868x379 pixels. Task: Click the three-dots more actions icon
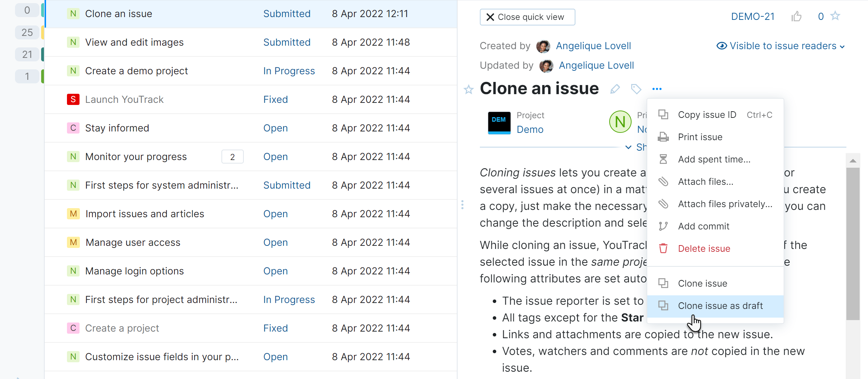pos(657,89)
